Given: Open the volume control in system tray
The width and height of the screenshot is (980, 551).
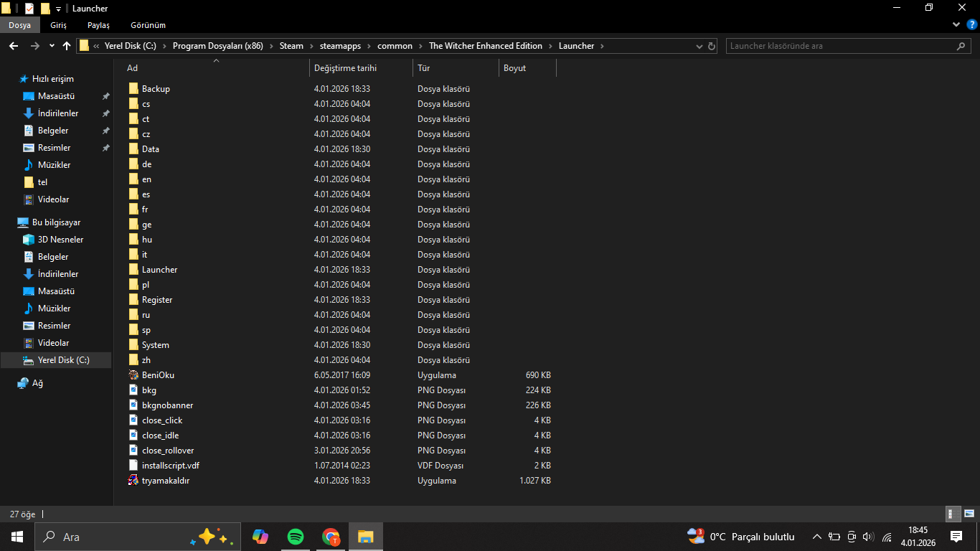Looking at the screenshot, I should [x=869, y=537].
